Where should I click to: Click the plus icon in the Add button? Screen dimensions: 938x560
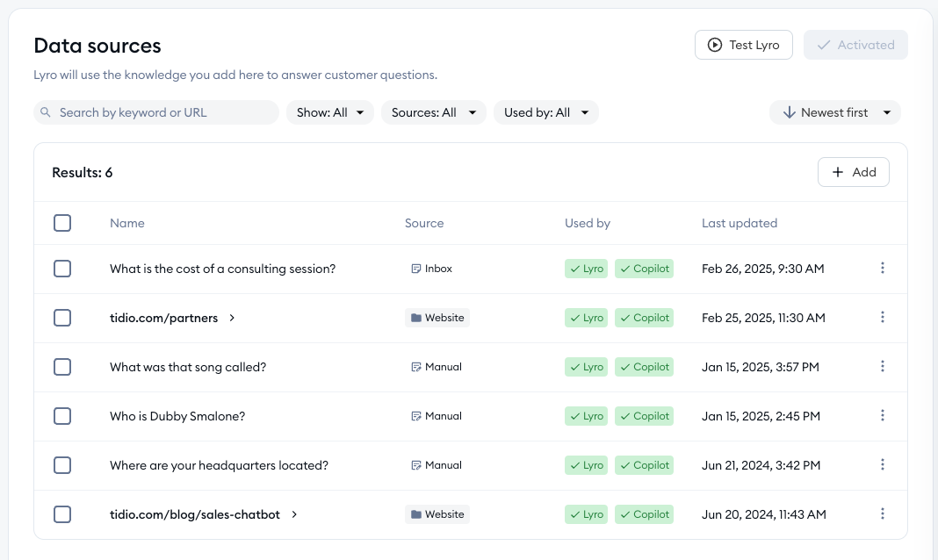pyautogui.click(x=839, y=172)
